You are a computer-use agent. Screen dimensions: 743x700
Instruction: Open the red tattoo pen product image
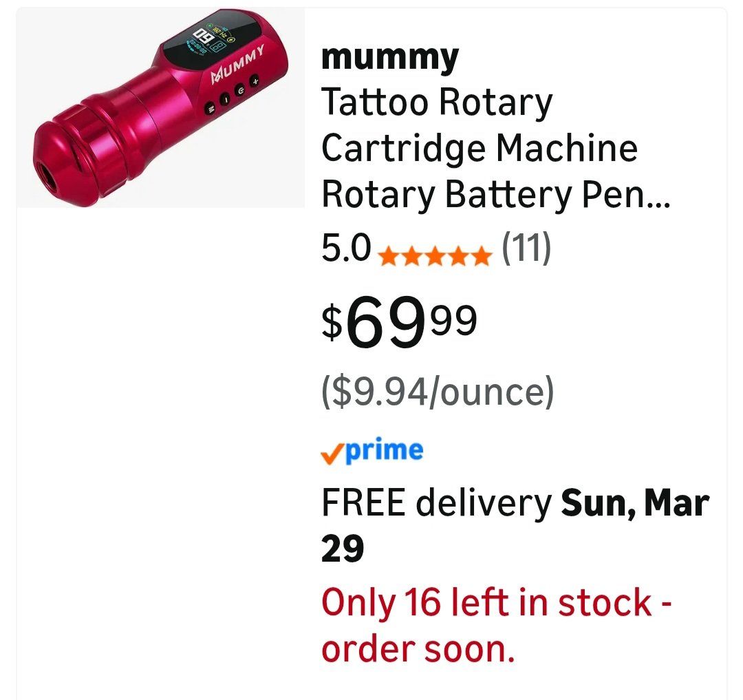click(160, 109)
